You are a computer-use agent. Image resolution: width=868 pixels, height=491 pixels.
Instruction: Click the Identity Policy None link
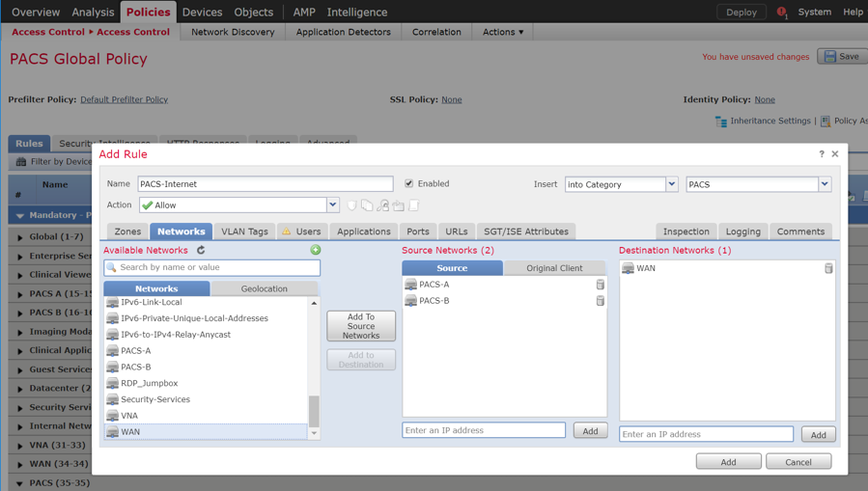765,99
